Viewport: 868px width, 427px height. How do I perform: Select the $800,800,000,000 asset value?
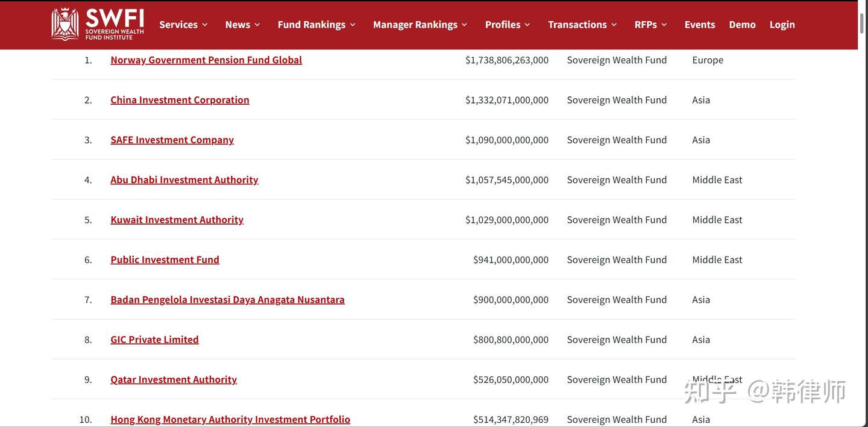(511, 339)
